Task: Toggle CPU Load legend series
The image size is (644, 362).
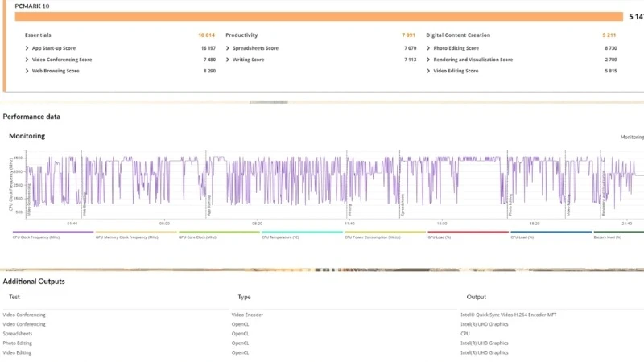Action: [551, 235]
